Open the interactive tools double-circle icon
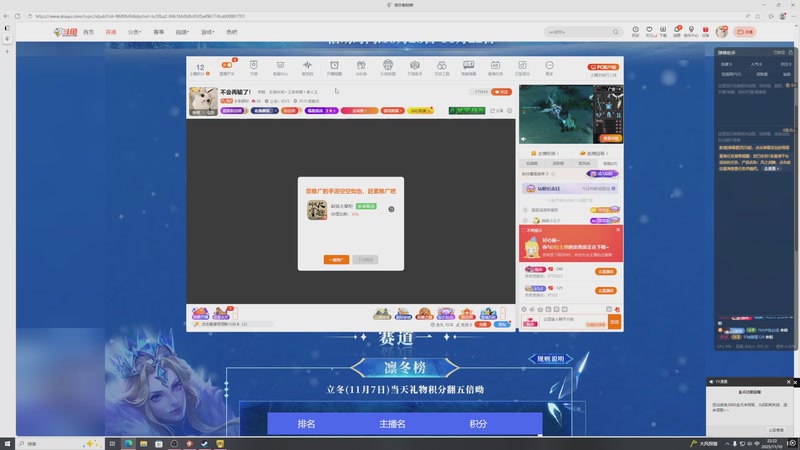The height and width of the screenshot is (450, 800). 442,65
